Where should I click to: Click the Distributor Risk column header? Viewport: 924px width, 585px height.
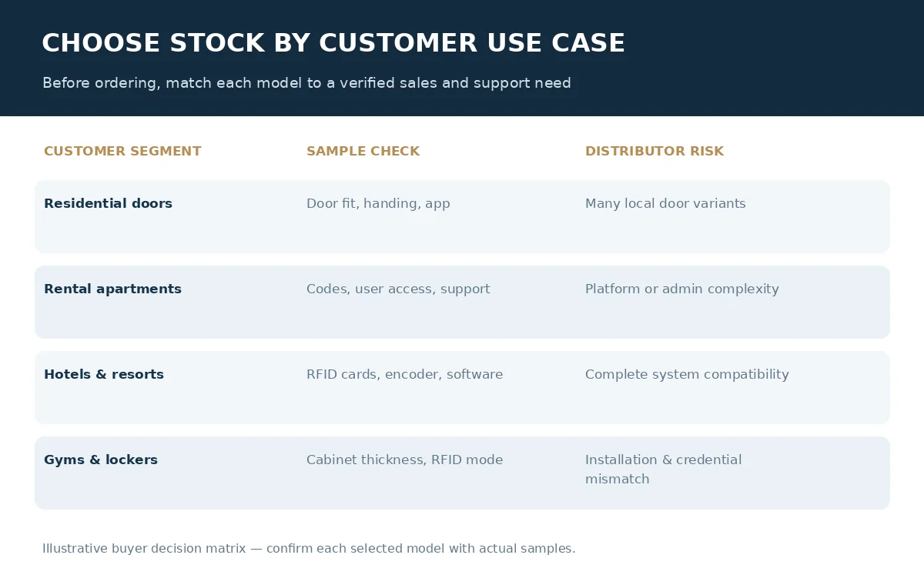654,152
